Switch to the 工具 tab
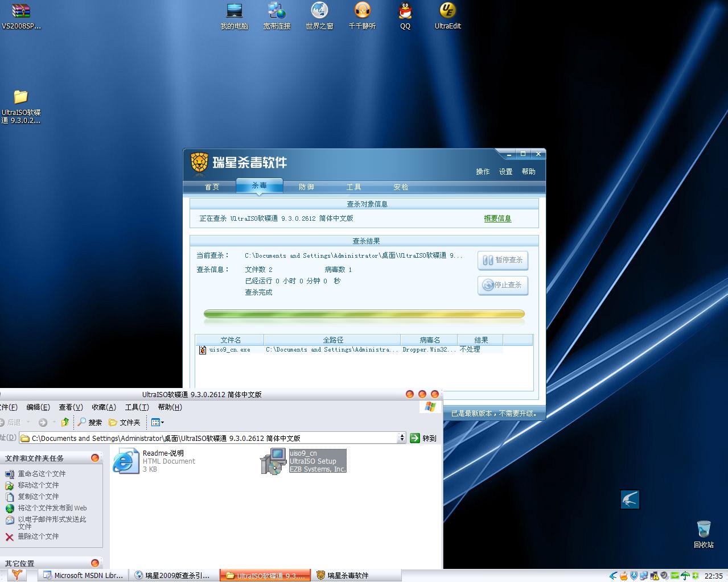The image size is (728, 582). [x=353, y=187]
